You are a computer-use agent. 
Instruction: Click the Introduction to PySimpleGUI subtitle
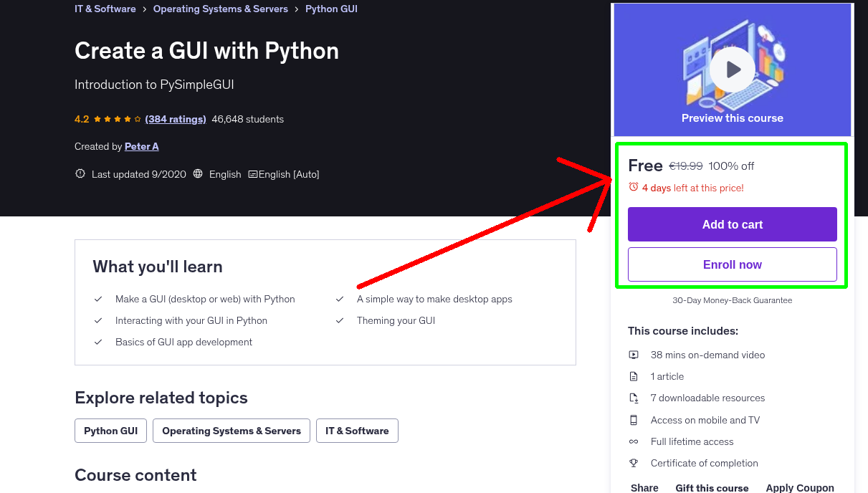coord(154,85)
